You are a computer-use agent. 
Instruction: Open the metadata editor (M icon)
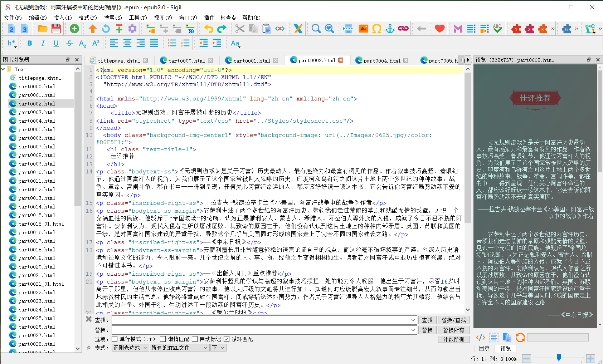tap(457, 29)
